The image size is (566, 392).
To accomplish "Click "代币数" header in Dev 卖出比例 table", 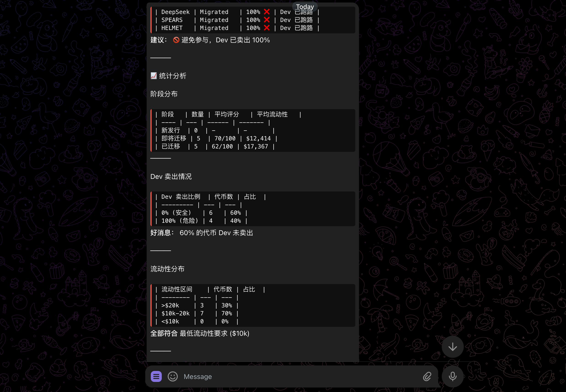I will [x=224, y=197].
